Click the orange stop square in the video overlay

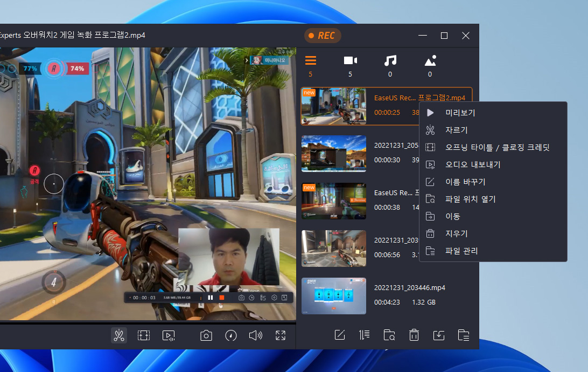(x=222, y=298)
